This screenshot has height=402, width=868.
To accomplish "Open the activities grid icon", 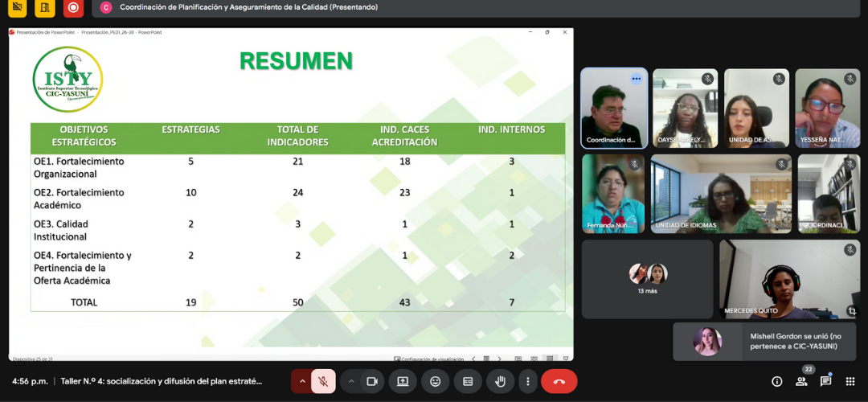I will click(x=850, y=381).
